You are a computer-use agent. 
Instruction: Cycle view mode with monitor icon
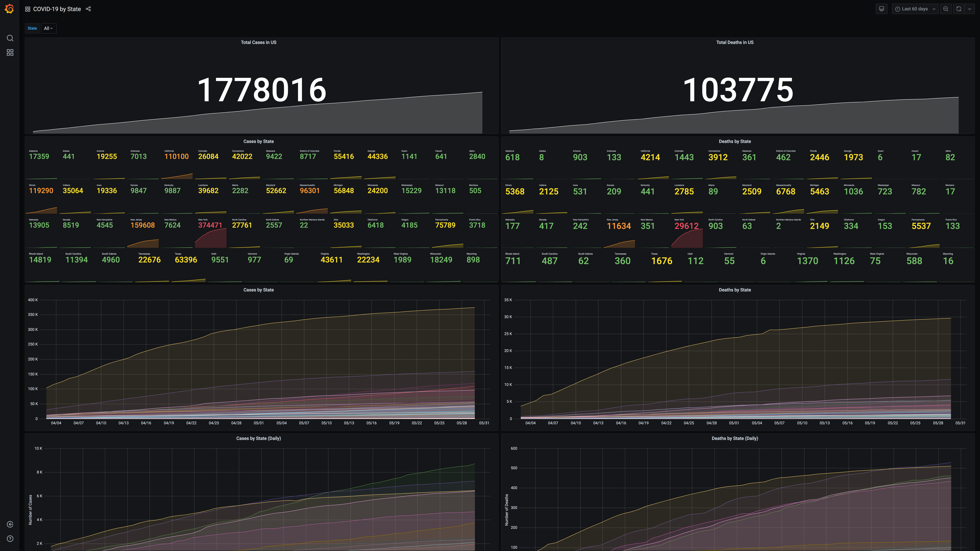click(881, 9)
